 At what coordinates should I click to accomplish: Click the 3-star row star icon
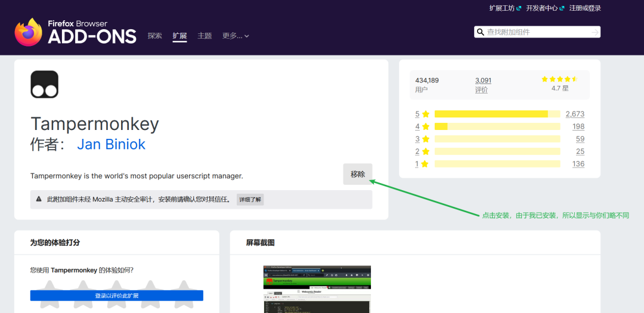426,139
